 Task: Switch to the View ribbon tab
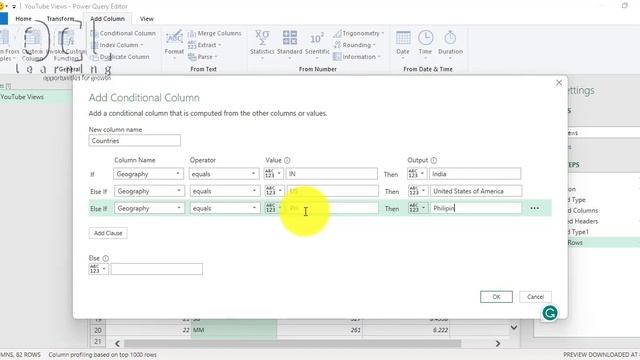[x=147, y=19]
